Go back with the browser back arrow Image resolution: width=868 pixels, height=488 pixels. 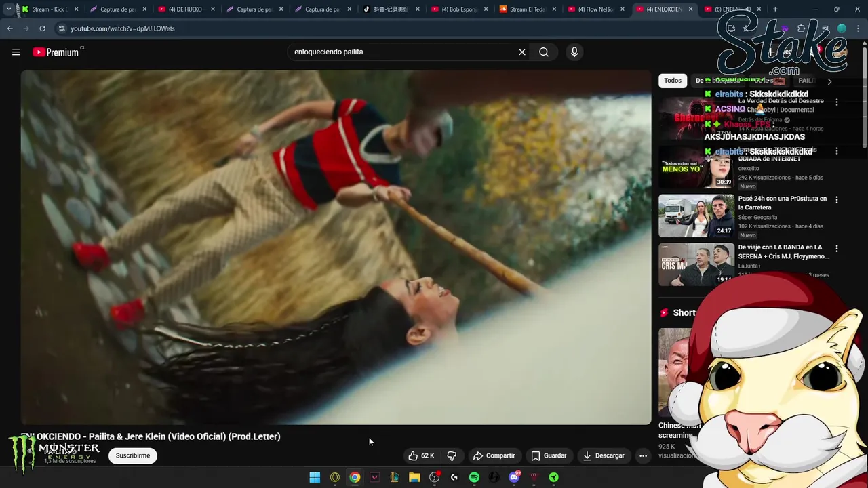pos(10,28)
